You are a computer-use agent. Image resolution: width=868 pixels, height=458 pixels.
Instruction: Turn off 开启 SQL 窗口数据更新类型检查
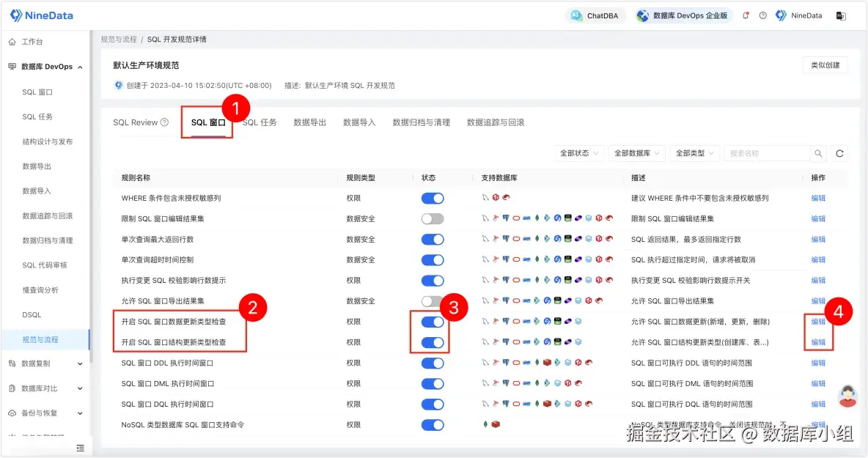[x=431, y=321]
